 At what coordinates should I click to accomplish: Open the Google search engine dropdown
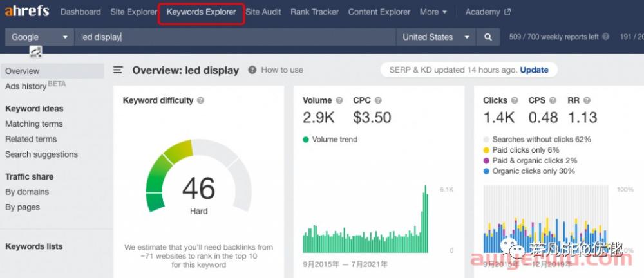(39, 37)
